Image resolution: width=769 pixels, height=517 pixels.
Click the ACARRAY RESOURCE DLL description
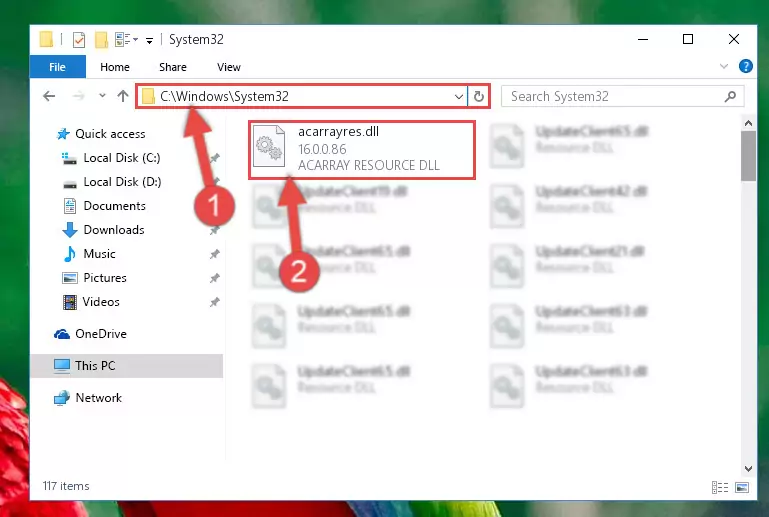pyautogui.click(x=369, y=165)
